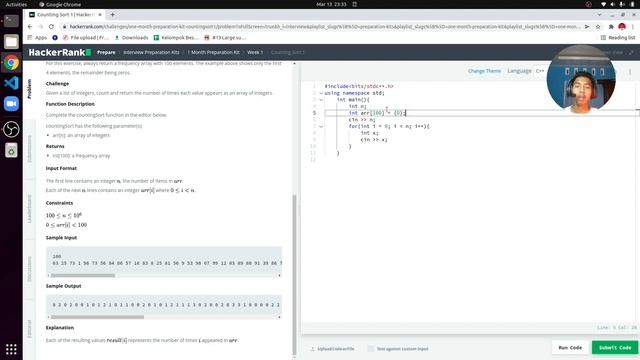
Task: Go to Prepare in breadcrumb
Action: [106, 52]
